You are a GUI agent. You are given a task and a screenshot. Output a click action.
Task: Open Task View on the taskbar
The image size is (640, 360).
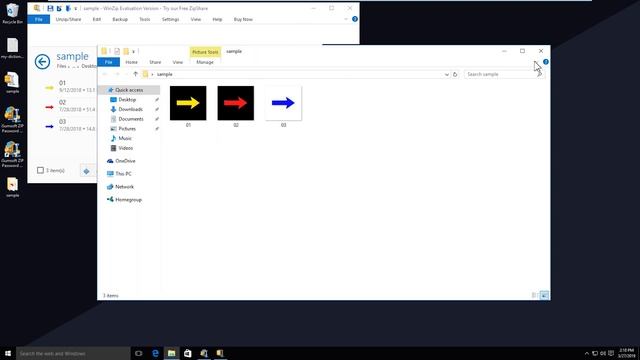pyautogui.click(x=139, y=353)
